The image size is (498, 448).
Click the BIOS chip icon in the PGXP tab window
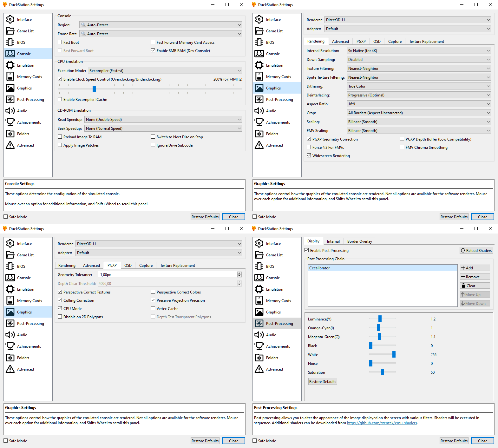[10, 267]
